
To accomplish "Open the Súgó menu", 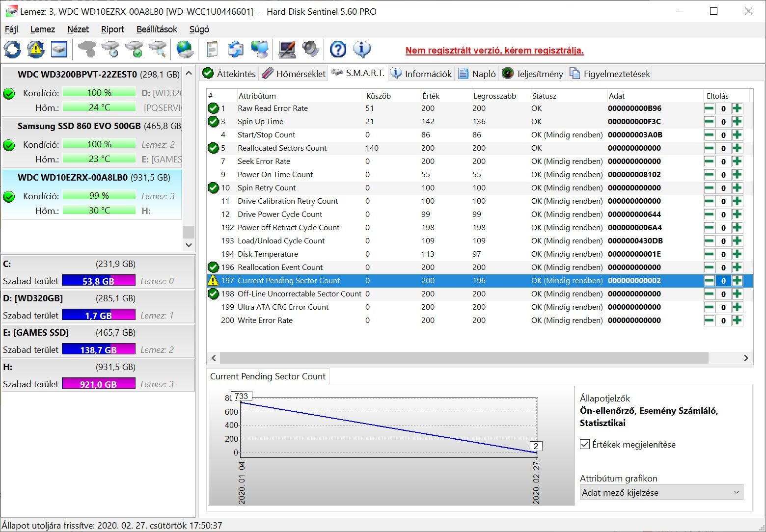I will point(199,29).
